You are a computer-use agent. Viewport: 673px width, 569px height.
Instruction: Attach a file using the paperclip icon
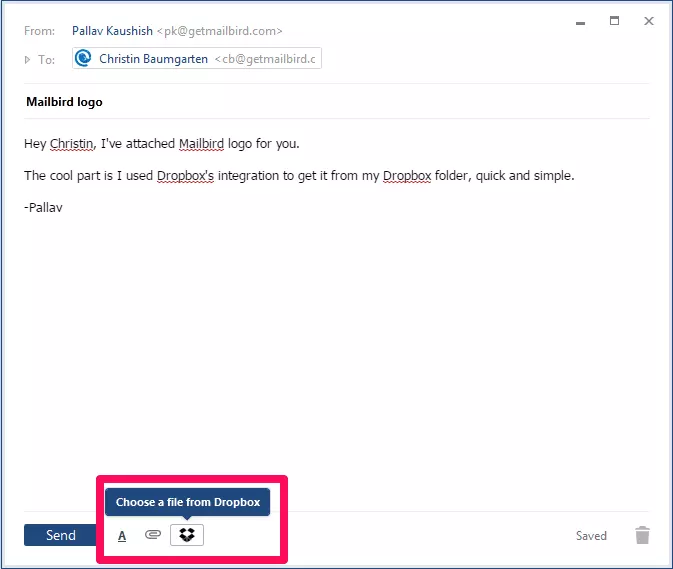coord(153,535)
